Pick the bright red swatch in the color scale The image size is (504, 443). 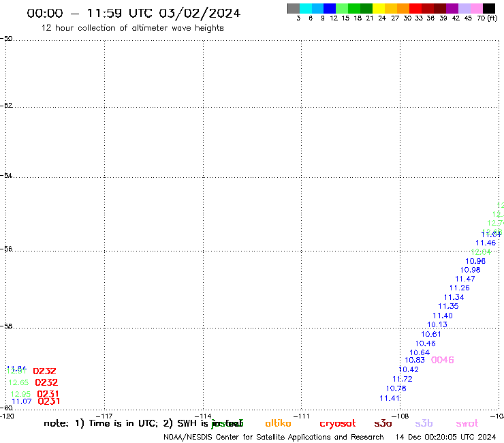click(x=415, y=8)
